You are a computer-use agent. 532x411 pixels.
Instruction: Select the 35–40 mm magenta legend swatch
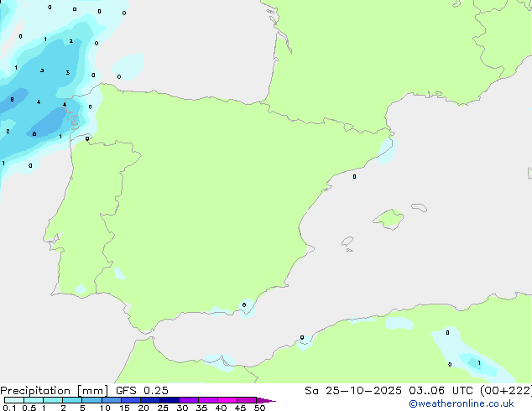208,400
